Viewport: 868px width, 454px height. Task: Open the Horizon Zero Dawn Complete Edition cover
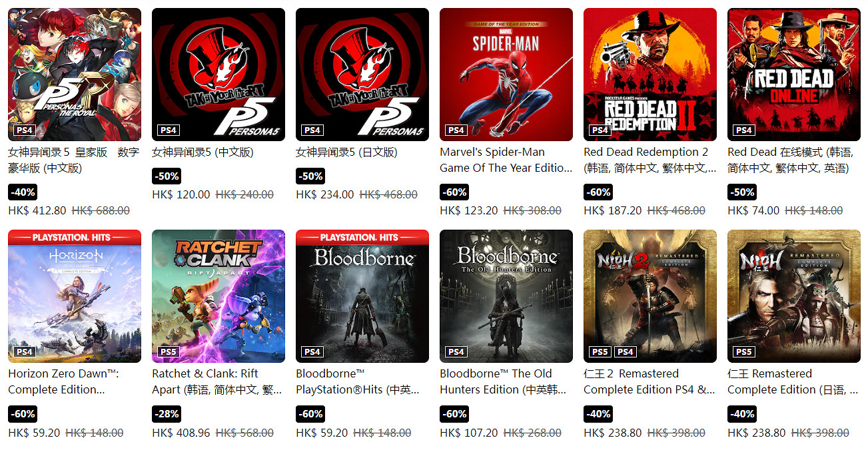(x=75, y=296)
